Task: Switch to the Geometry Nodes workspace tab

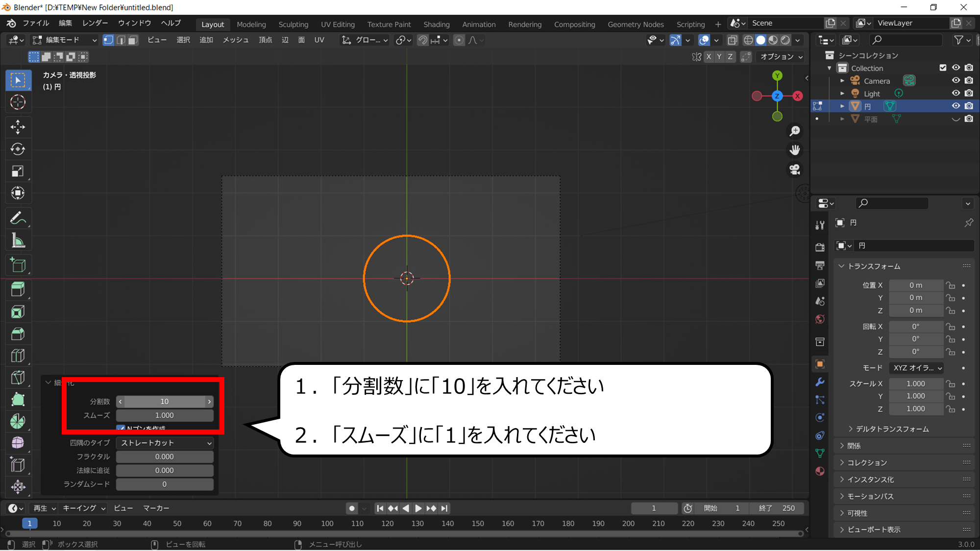Action: (636, 24)
